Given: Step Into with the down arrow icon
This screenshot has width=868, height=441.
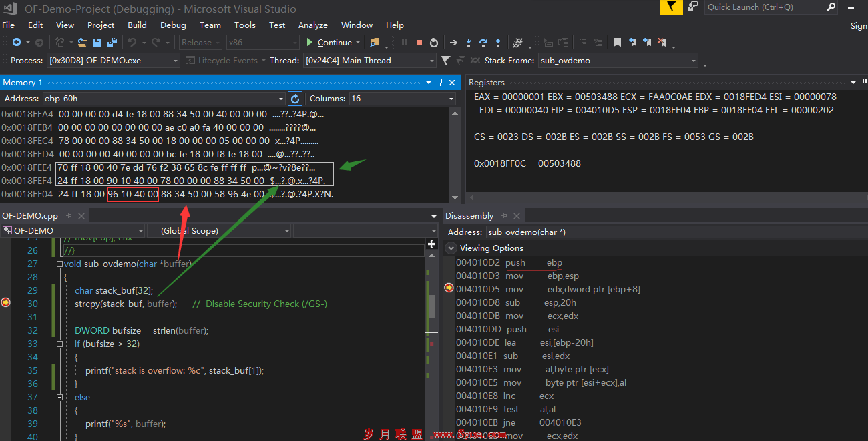Looking at the screenshot, I should click(x=469, y=43).
